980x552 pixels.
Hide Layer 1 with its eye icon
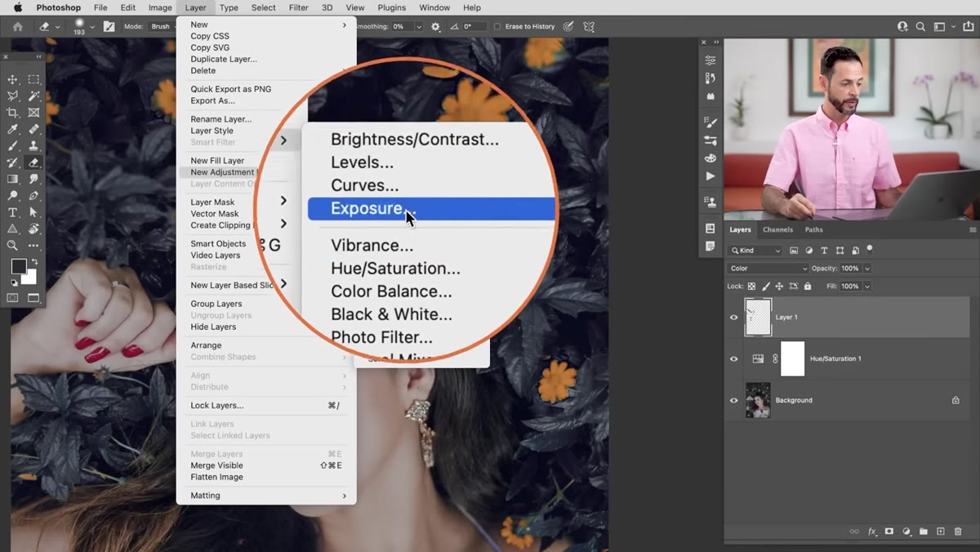point(733,317)
